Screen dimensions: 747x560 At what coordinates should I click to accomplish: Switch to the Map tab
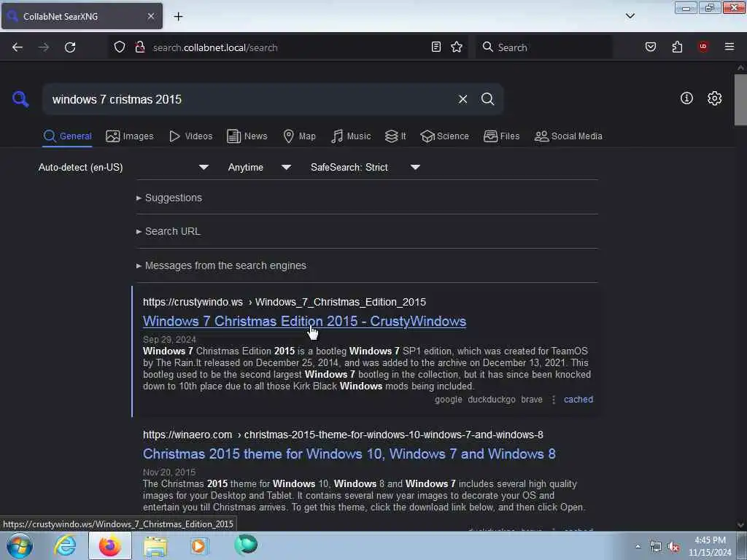click(x=299, y=136)
